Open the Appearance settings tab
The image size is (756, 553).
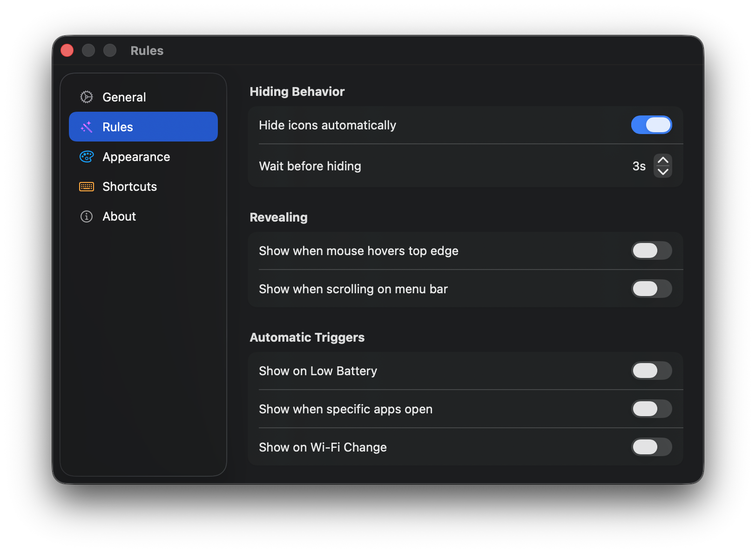tap(136, 157)
